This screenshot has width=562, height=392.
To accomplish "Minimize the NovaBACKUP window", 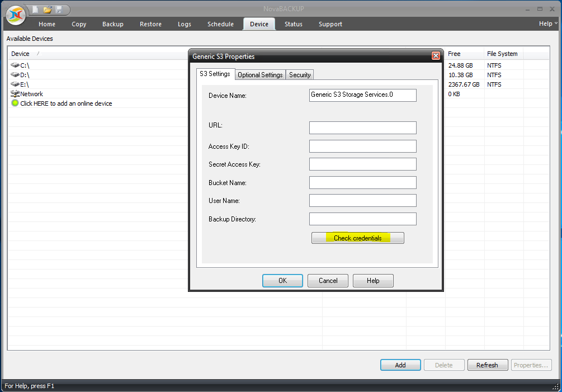I will [x=527, y=10].
